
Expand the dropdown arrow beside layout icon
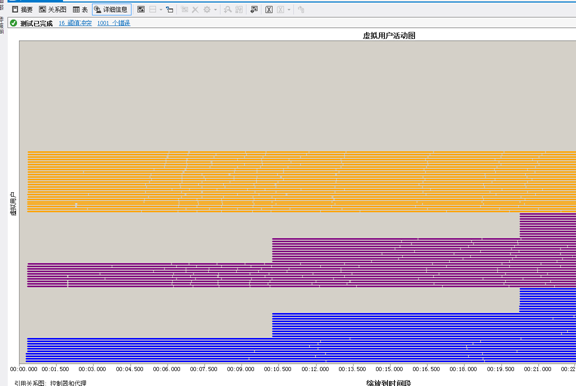[161, 10]
